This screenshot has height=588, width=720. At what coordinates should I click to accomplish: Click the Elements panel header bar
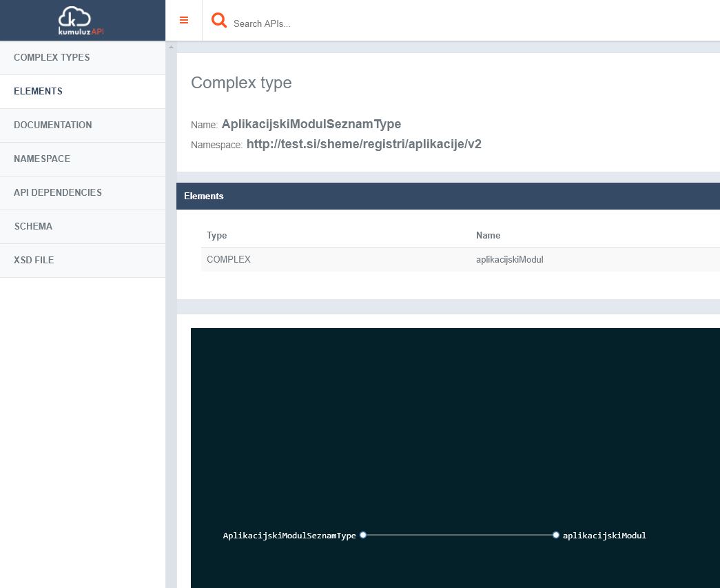tap(448, 196)
